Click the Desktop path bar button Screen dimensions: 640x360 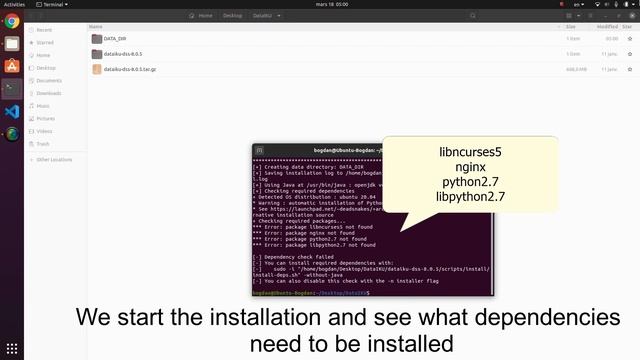(233, 16)
